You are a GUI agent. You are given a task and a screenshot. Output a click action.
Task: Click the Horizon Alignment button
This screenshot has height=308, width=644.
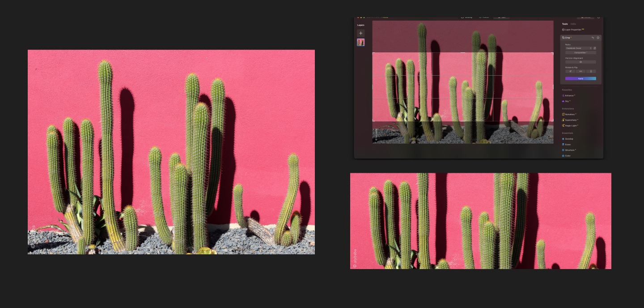[580, 62]
